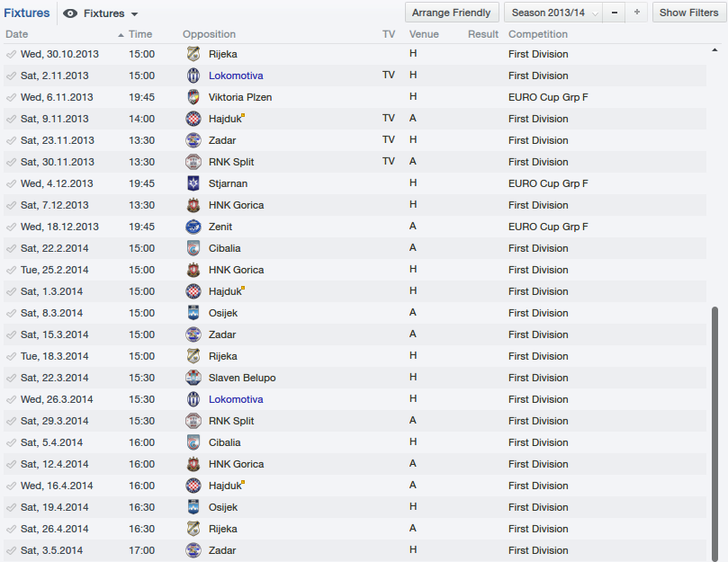Click the Zenit club badge icon
Image resolution: width=728 pixels, height=562 pixels.
pyautogui.click(x=193, y=227)
